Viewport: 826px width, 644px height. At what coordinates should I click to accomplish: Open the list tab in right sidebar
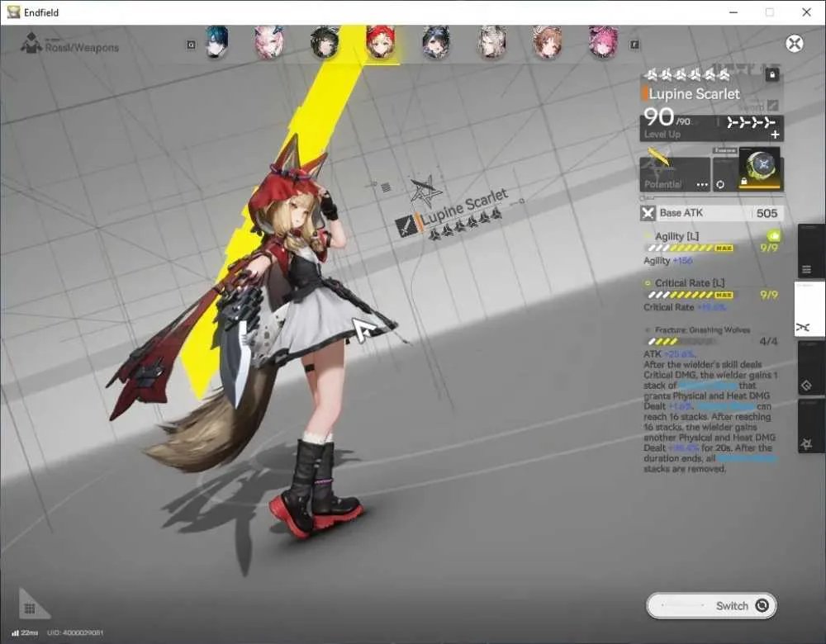point(806,270)
